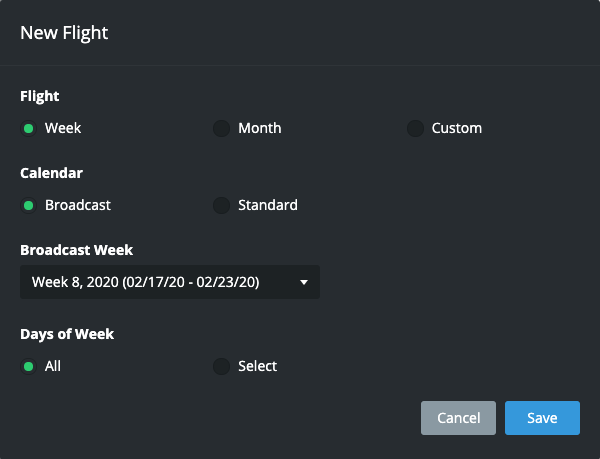Switch calendar to Standard radio circle
This screenshot has height=459, width=600.
[x=221, y=206]
